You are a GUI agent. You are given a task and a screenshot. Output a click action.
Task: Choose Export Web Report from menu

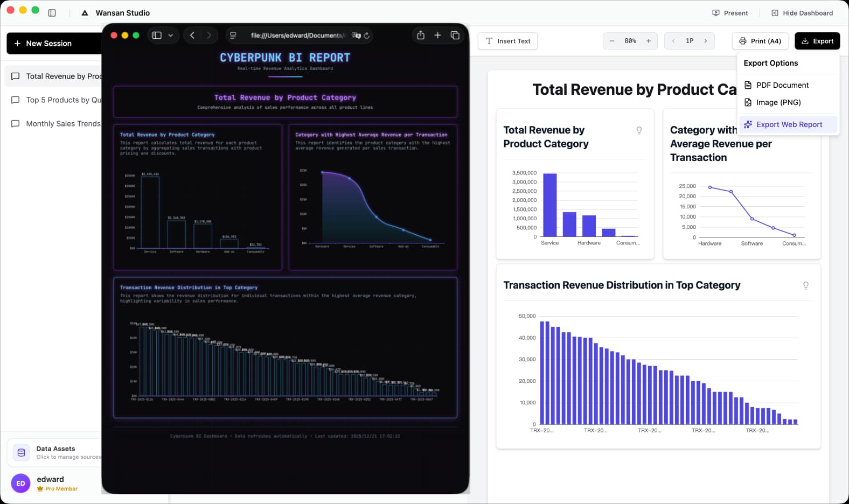point(789,124)
